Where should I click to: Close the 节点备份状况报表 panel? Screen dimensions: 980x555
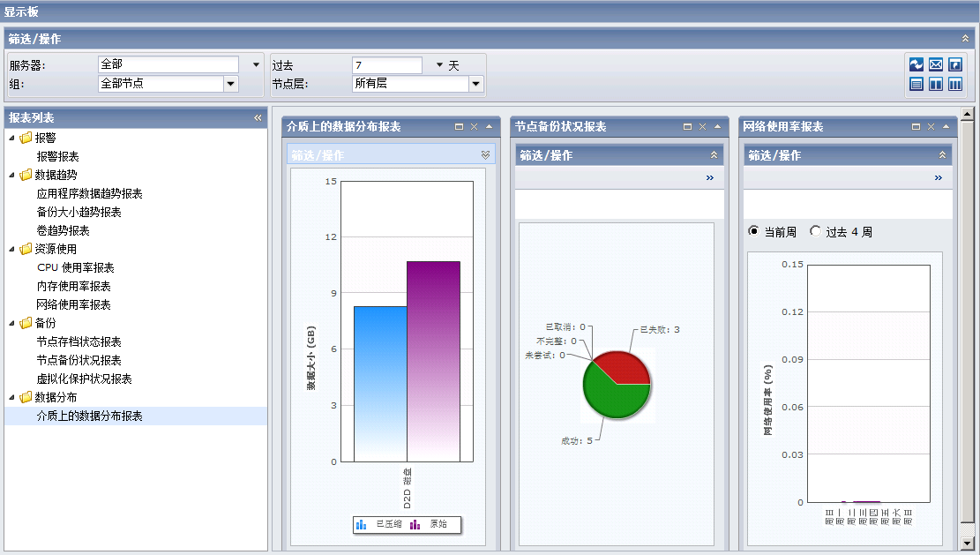702,127
